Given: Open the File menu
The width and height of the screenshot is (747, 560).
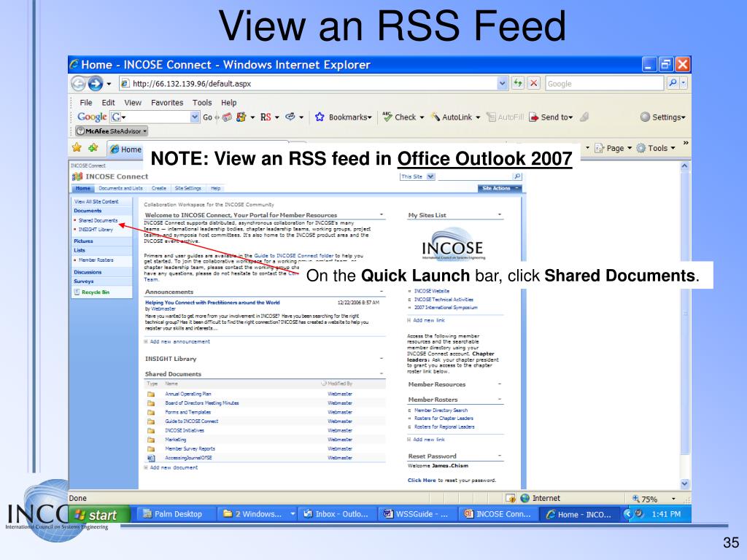Looking at the screenshot, I should click(86, 102).
